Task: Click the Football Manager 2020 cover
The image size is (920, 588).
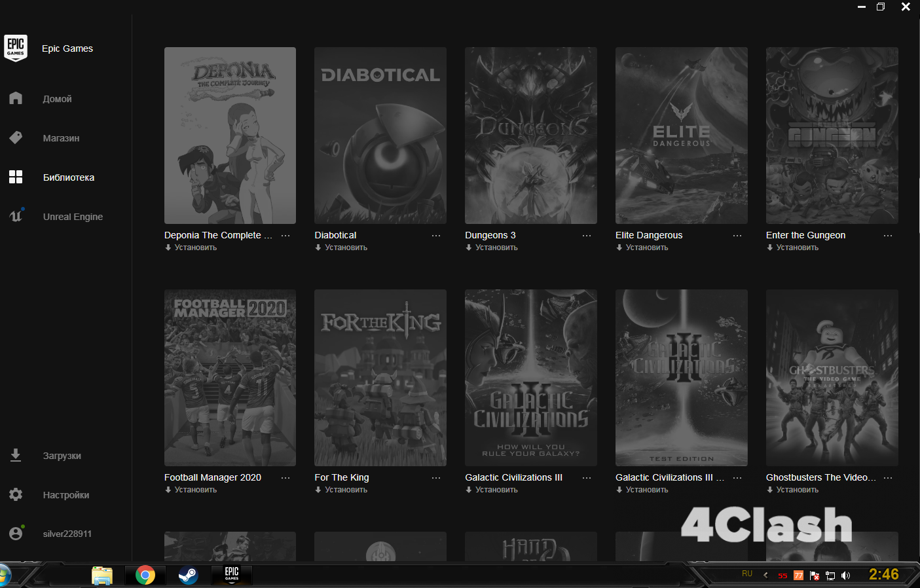Action: (230, 378)
